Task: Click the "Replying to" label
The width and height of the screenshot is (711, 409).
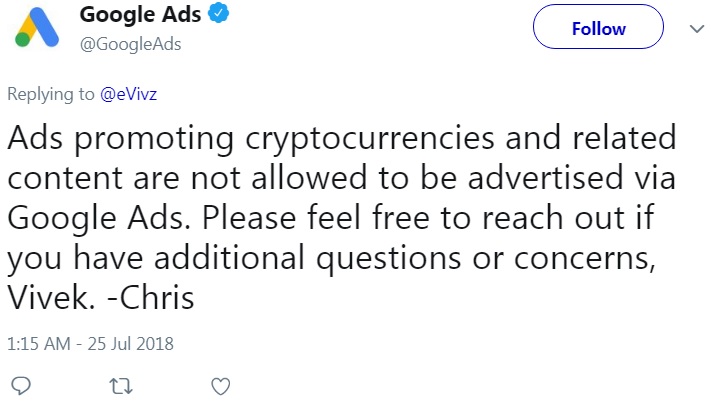Action: (51, 95)
